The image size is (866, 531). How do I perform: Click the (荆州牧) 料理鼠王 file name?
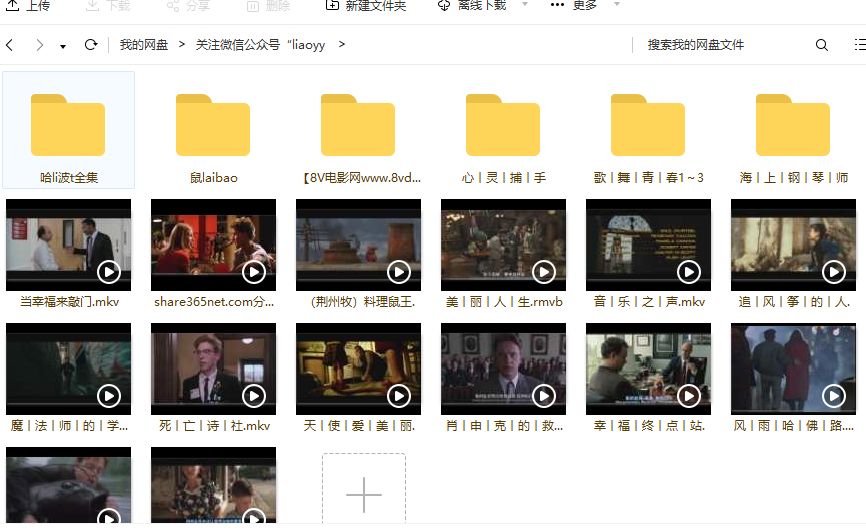[x=363, y=302]
